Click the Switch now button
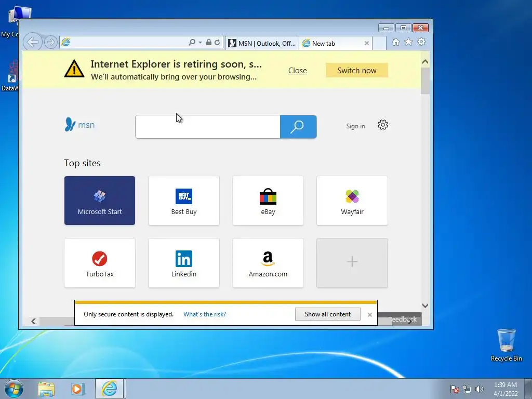The height and width of the screenshot is (399, 532). tap(356, 70)
